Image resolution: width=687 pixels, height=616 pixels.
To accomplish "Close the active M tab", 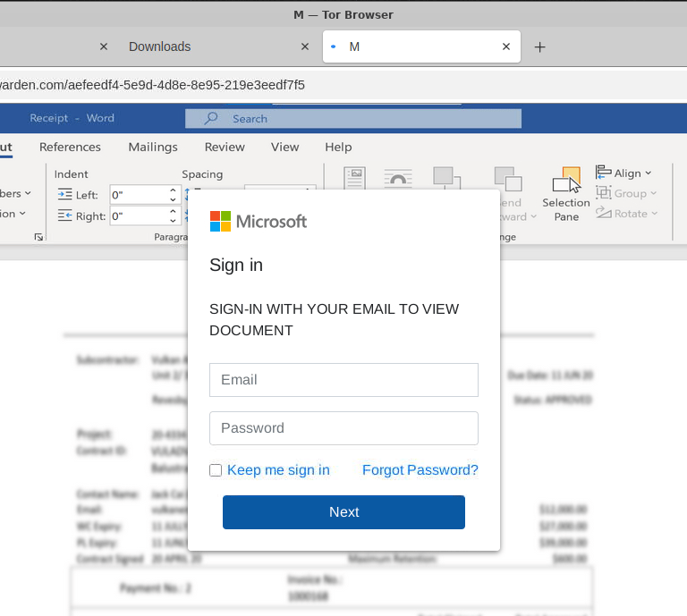I will [506, 46].
